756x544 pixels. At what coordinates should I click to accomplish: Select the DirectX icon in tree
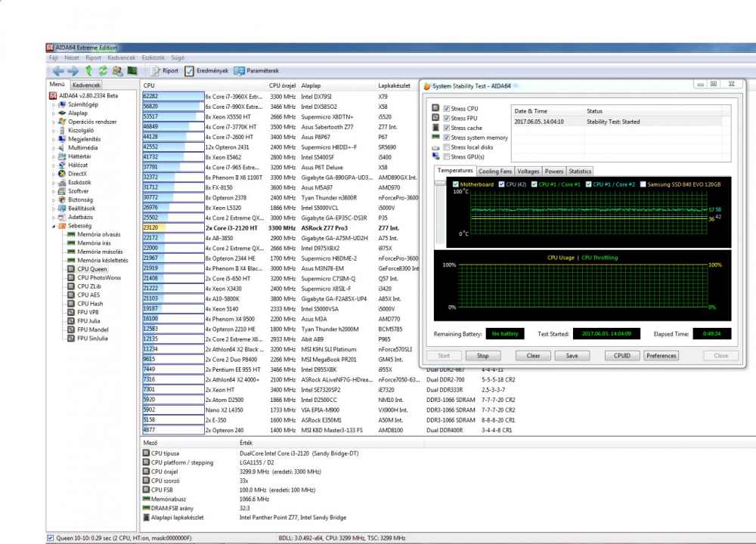click(62, 174)
